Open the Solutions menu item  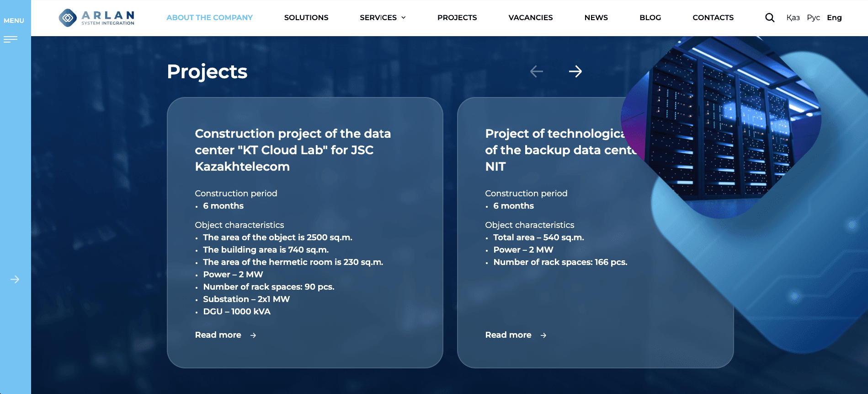[x=306, y=17]
